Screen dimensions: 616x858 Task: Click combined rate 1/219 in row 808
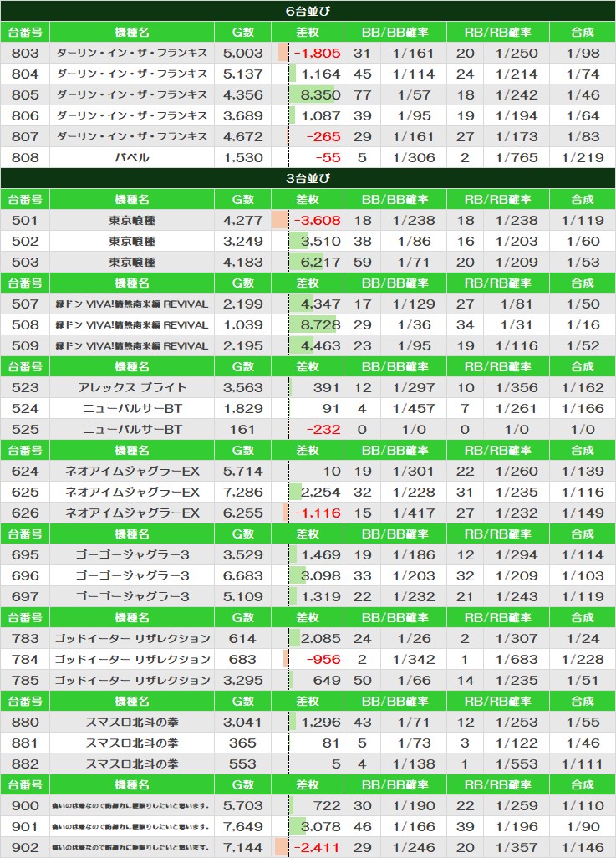(583, 157)
